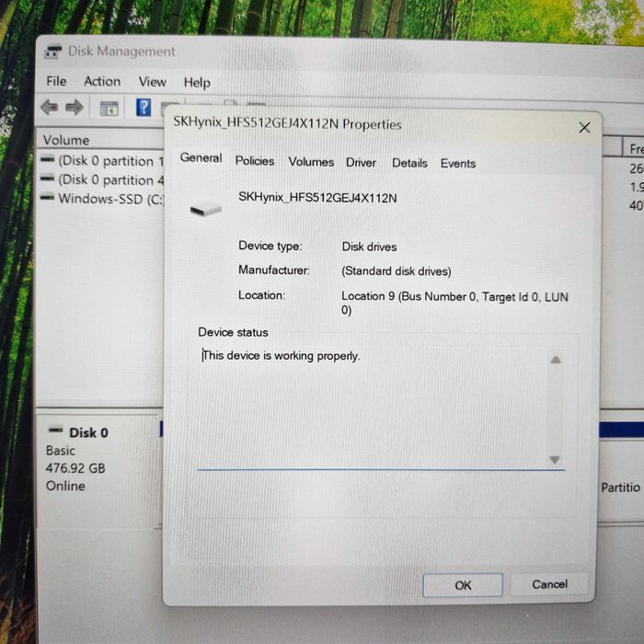Select the General tab

point(201,157)
